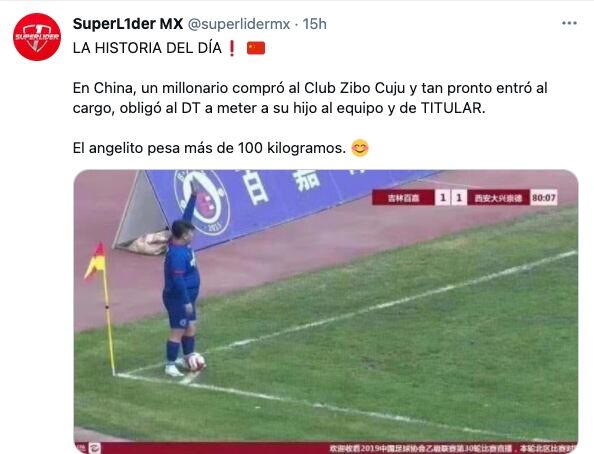Click the paragraph mentioning Club Zibo Cuju
Image resolution: width=594 pixels, height=454 pixels.
310,98
